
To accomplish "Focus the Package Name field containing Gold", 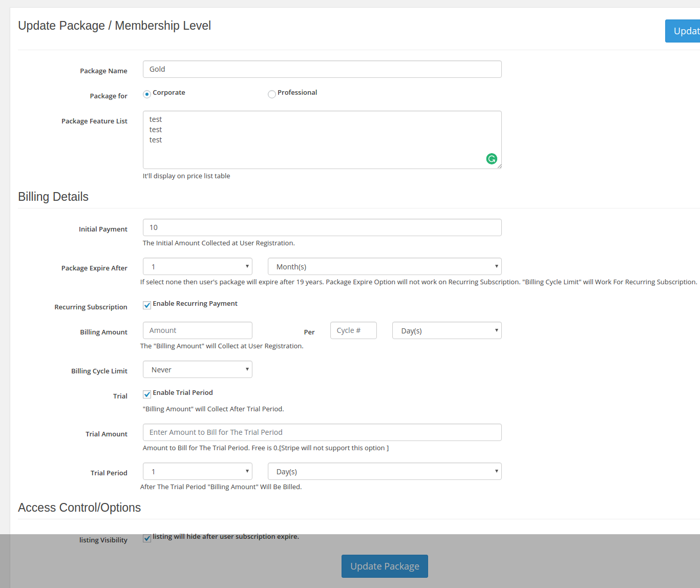I will (322, 69).
